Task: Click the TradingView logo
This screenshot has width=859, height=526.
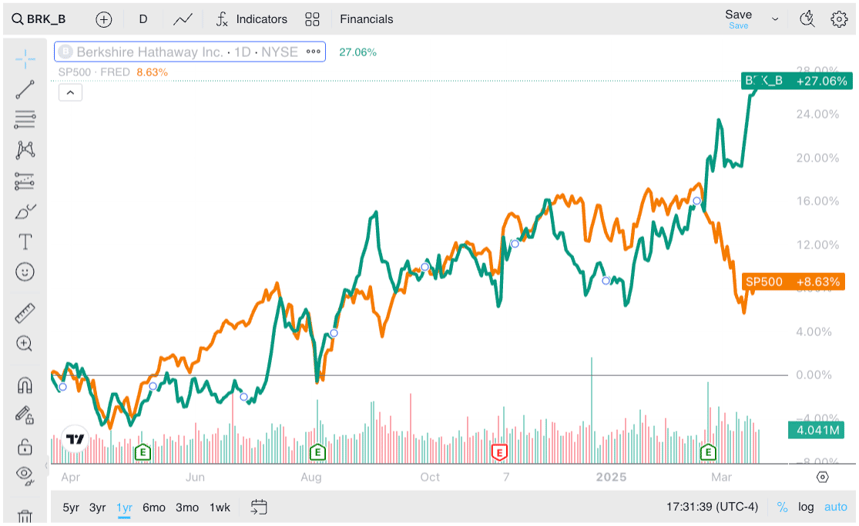Action: [x=75, y=439]
